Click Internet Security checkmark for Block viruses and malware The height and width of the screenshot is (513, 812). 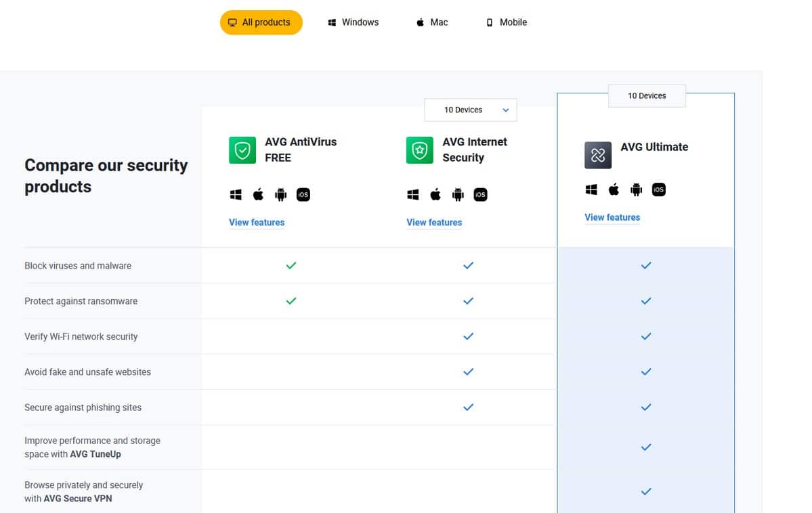pyautogui.click(x=468, y=265)
